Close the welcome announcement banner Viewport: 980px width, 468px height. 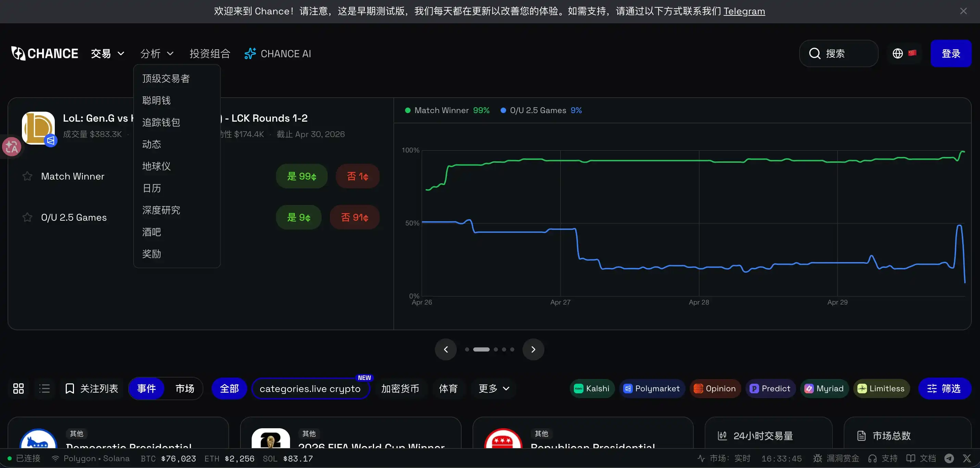tap(963, 11)
